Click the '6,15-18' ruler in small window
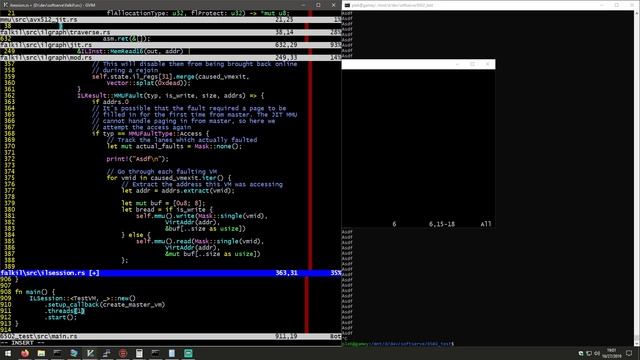 [x=442, y=224]
